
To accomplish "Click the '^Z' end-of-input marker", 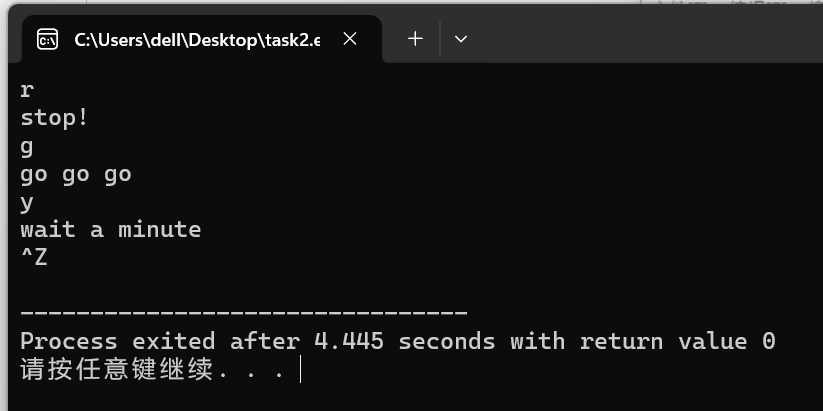I will (x=34, y=257).
